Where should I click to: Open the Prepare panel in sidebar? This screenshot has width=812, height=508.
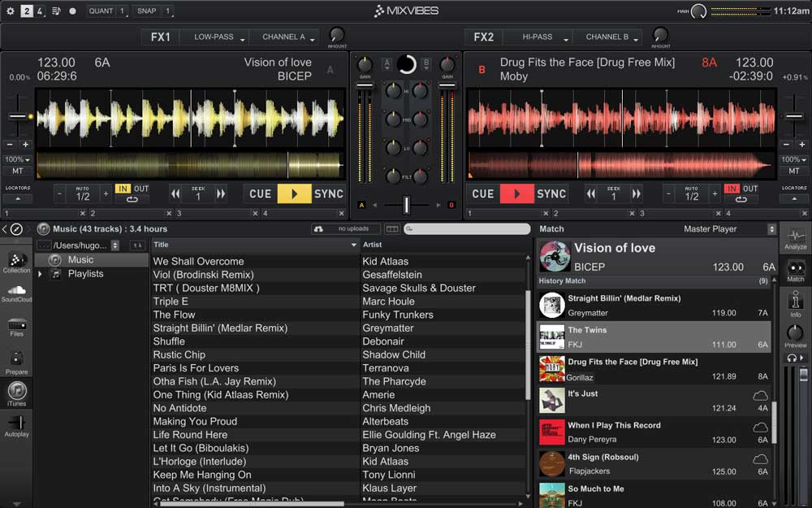16,360
